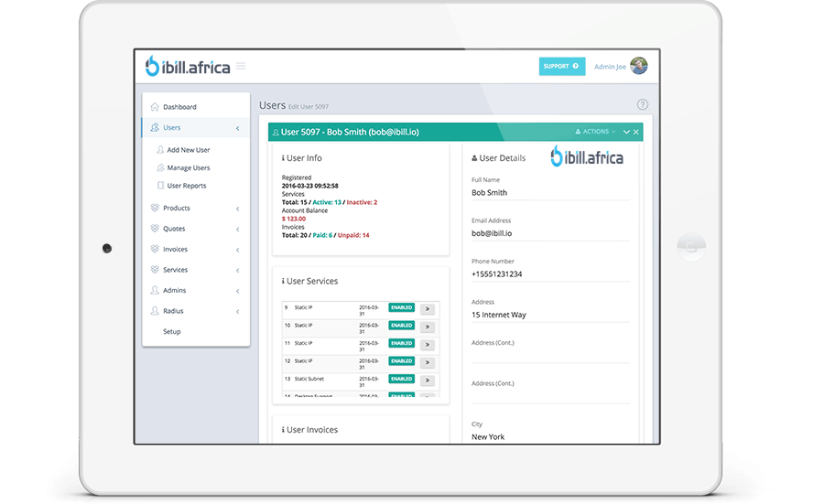Click the ibill.africa logo in User Details

click(587, 156)
